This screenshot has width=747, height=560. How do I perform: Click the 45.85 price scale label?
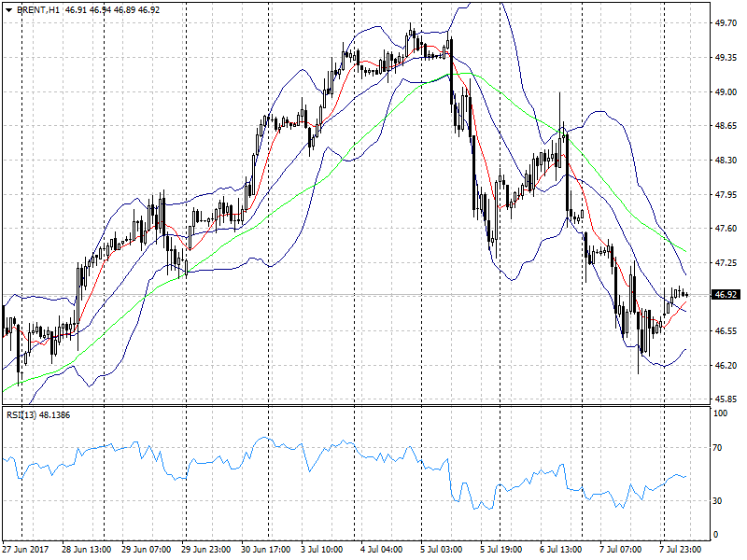coord(726,399)
